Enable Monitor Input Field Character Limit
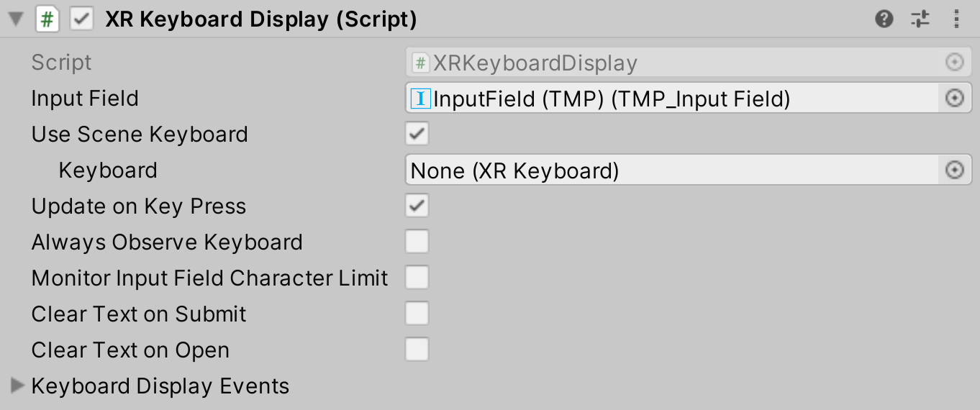The width and height of the screenshot is (980, 410). 417,278
